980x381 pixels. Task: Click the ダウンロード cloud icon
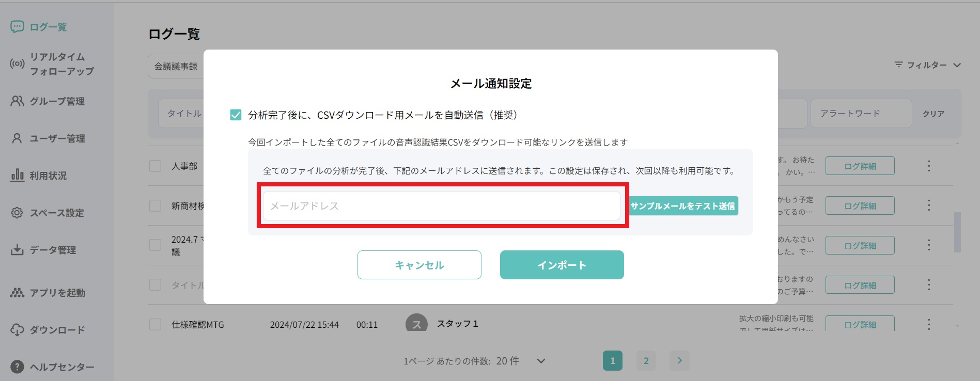click(17, 330)
